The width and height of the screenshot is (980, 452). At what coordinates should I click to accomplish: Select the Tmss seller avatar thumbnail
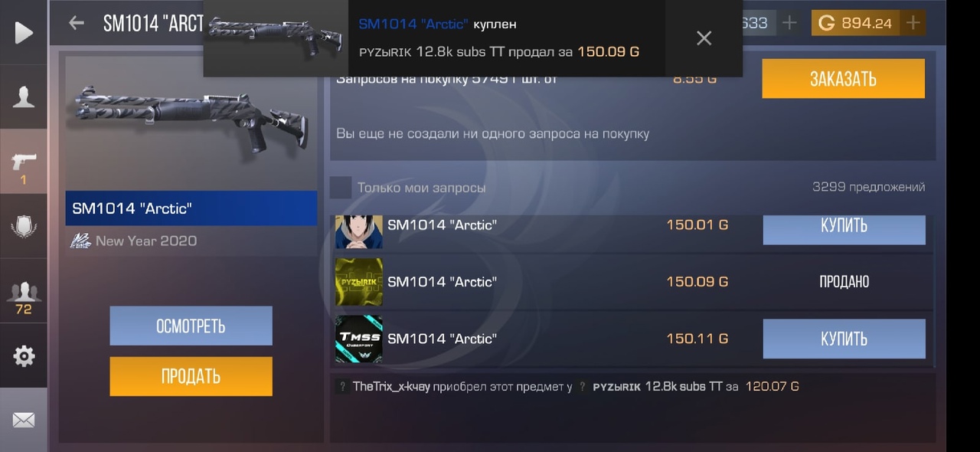tap(359, 339)
